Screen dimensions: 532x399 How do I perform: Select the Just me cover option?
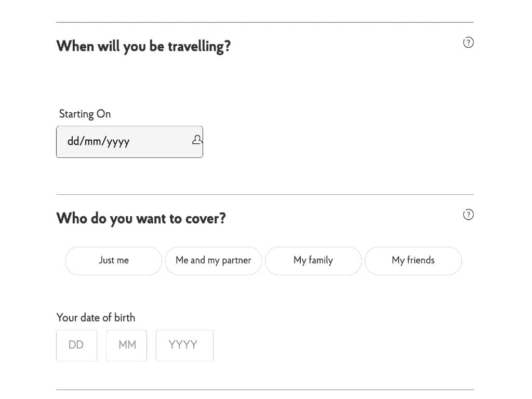click(114, 261)
